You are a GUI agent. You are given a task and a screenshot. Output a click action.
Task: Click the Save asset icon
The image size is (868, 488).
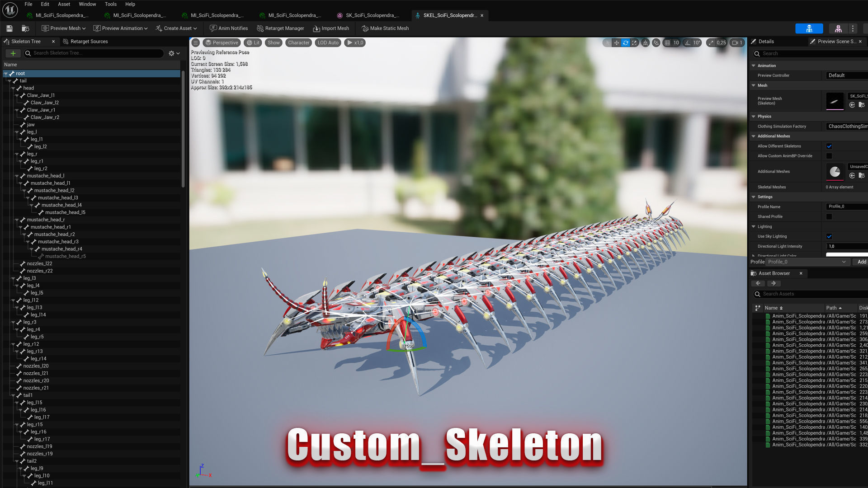(x=9, y=28)
